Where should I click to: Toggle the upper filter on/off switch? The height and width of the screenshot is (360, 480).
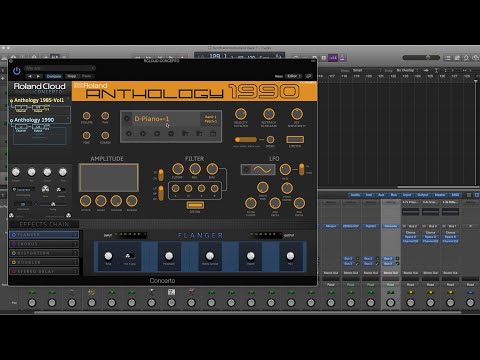(x=161, y=175)
